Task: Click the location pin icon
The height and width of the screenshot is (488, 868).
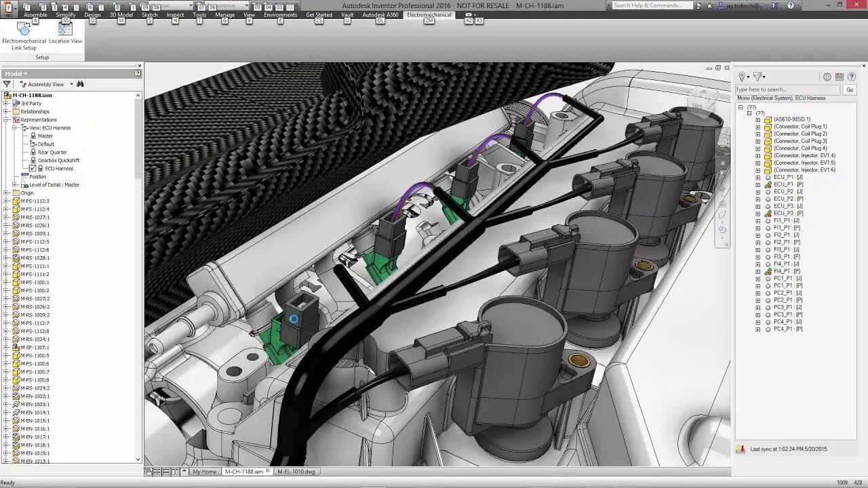Action: point(743,77)
